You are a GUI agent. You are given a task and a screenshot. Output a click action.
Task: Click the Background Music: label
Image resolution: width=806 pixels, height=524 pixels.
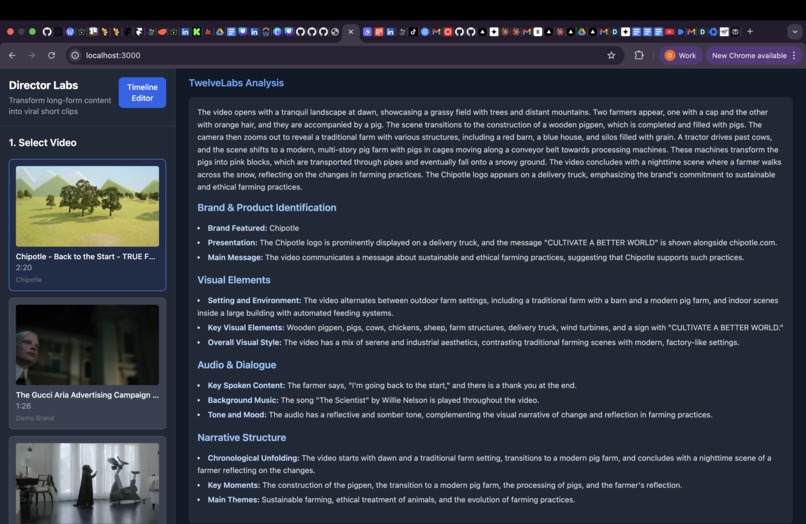coord(243,401)
